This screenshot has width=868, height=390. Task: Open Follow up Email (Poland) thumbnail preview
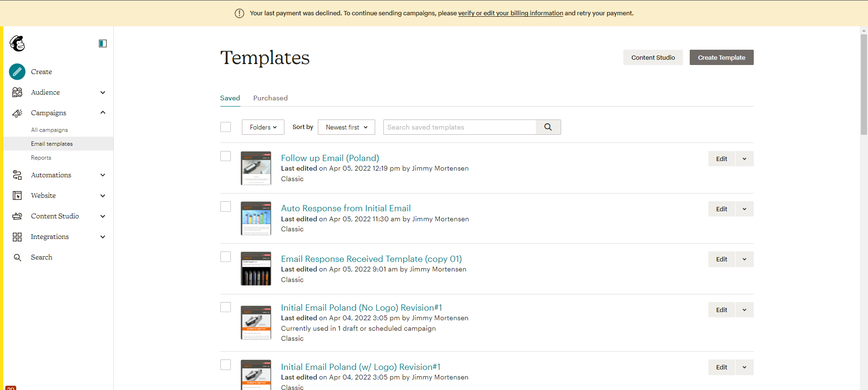coord(256,168)
